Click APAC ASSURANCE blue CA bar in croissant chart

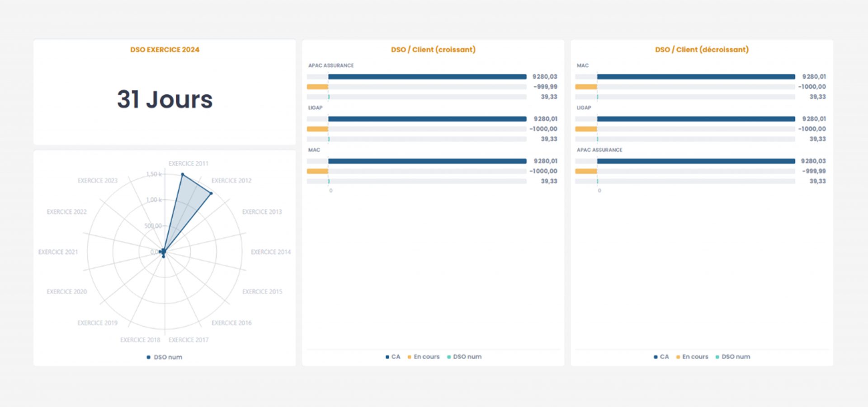[x=427, y=77]
